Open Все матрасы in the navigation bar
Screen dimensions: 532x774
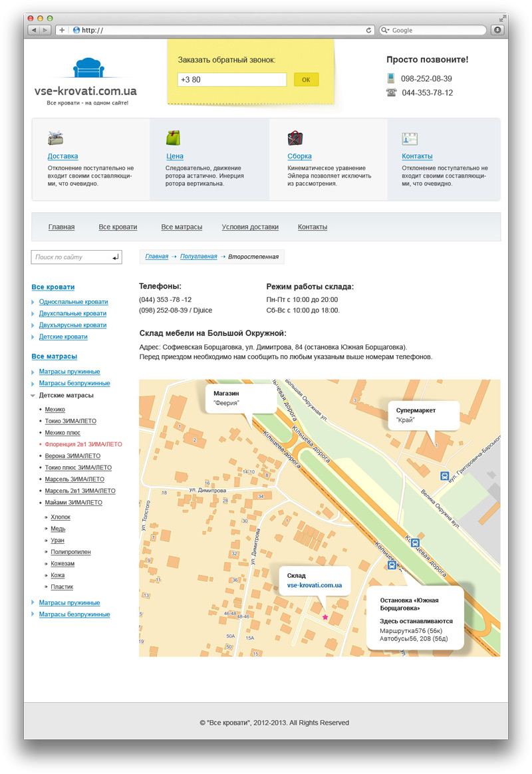(x=182, y=227)
